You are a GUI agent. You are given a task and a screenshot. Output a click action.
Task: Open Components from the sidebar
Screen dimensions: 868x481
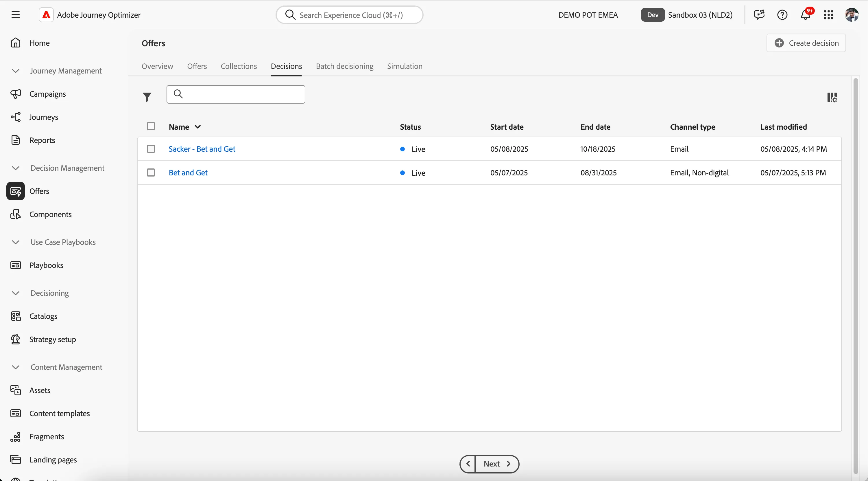[x=41, y=214]
